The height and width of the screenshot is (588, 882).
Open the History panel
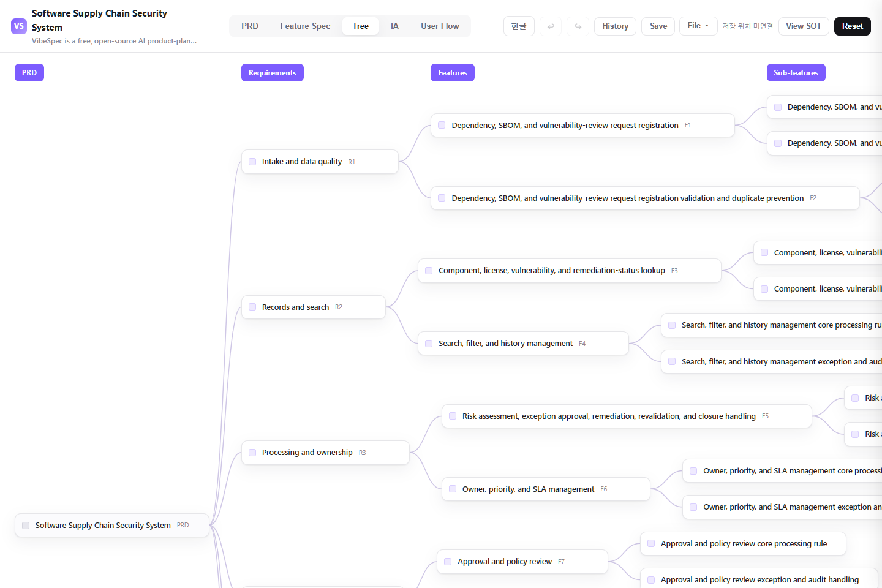615,26
